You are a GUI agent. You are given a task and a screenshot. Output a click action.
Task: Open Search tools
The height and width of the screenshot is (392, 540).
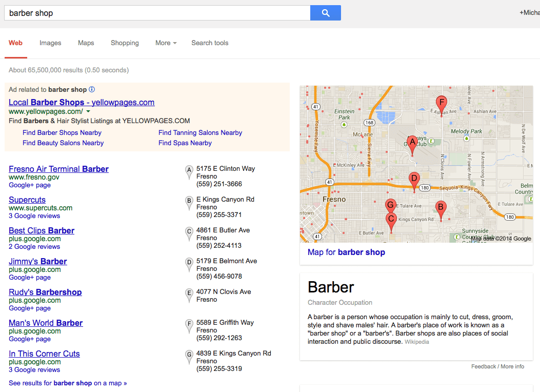pyautogui.click(x=210, y=43)
